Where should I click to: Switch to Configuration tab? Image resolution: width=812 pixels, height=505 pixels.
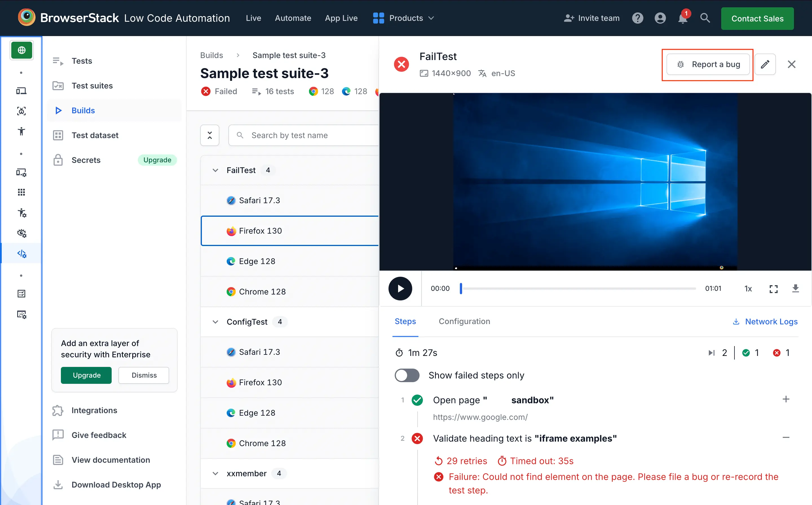(464, 321)
